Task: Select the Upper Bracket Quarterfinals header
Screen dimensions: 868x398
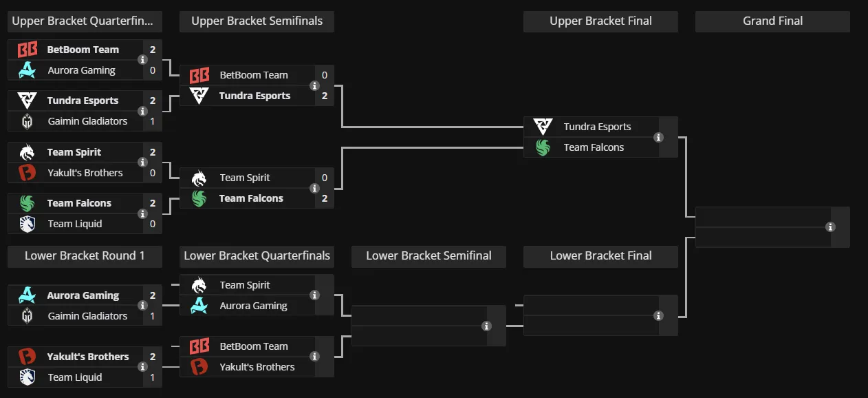Action: pyautogui.click(x=85, y=21)
